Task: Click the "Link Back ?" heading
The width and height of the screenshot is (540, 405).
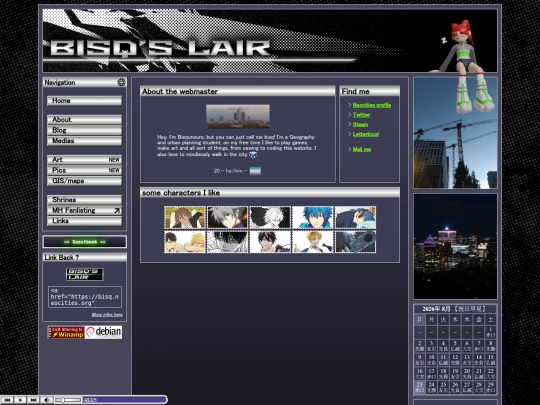Action: [x=62, y=258]
